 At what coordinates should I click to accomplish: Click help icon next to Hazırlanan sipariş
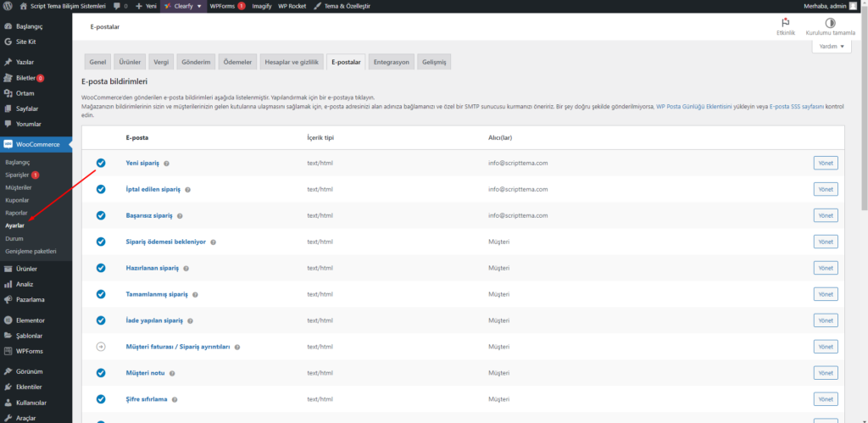tap(186, 269)
